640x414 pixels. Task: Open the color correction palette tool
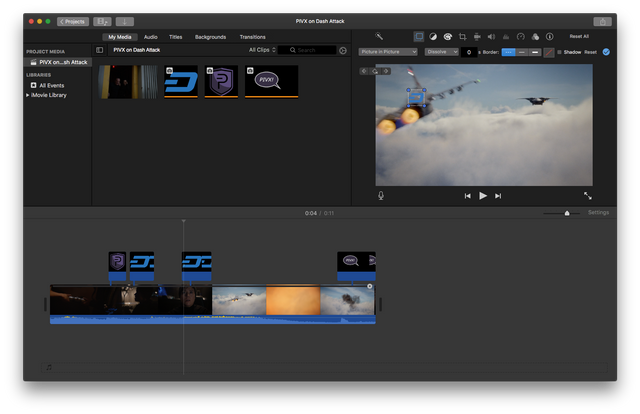tap(447, 36)
